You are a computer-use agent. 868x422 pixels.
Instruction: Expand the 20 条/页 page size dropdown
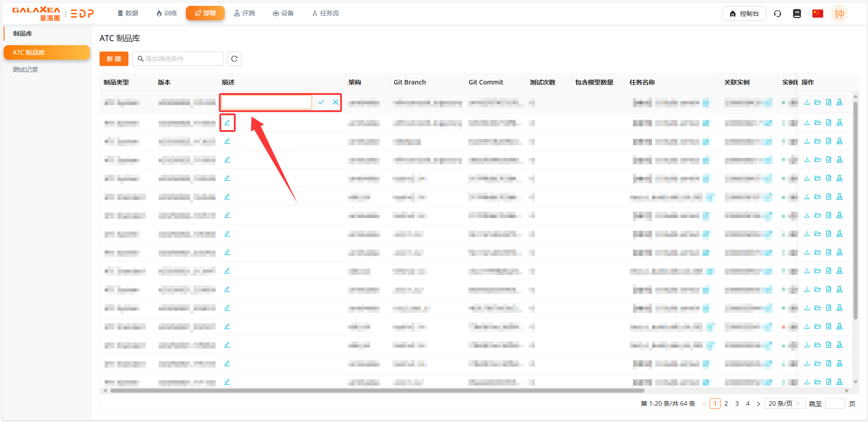[x=785, y=403]
